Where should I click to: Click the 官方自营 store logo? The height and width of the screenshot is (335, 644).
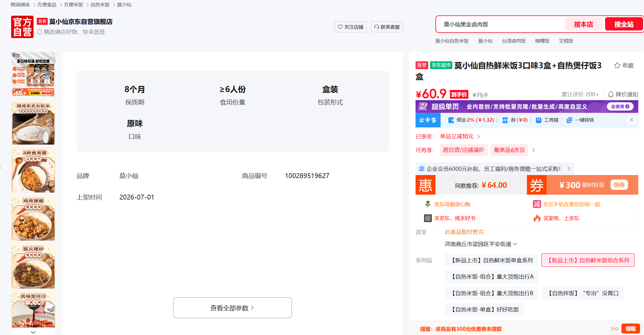coord(22,27)
